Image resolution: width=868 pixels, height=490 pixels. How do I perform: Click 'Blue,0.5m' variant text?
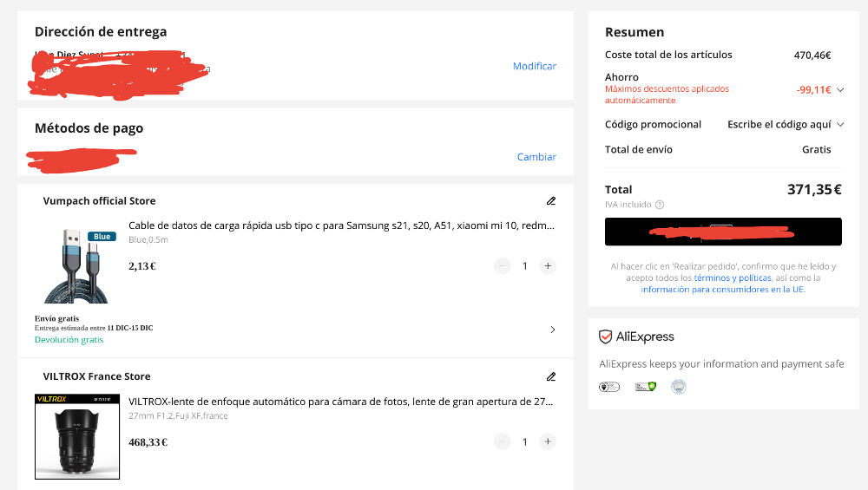[148, 239]
